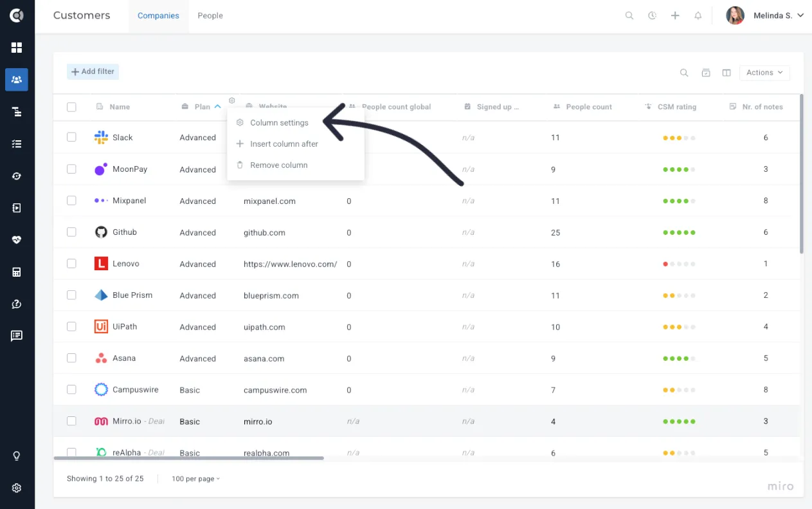Open the notifications bell icon
The image size is (812, 509).
[x=698, y=15]
